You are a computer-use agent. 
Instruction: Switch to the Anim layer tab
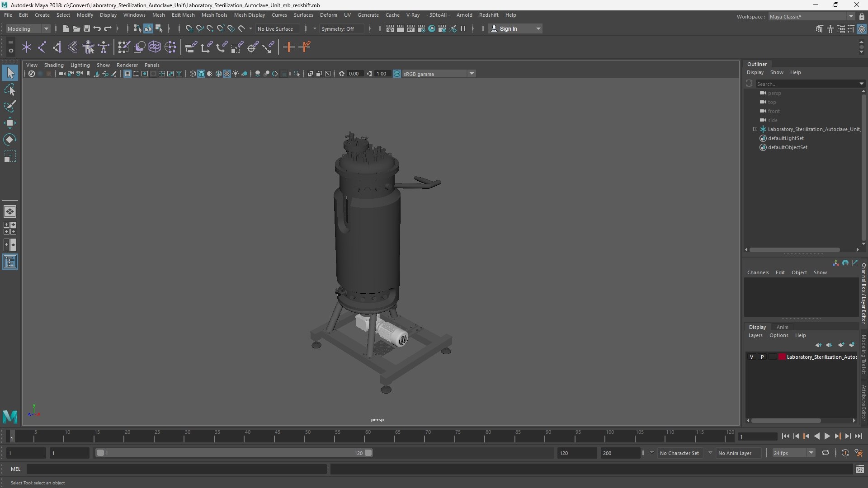click(x=782, y=327)
